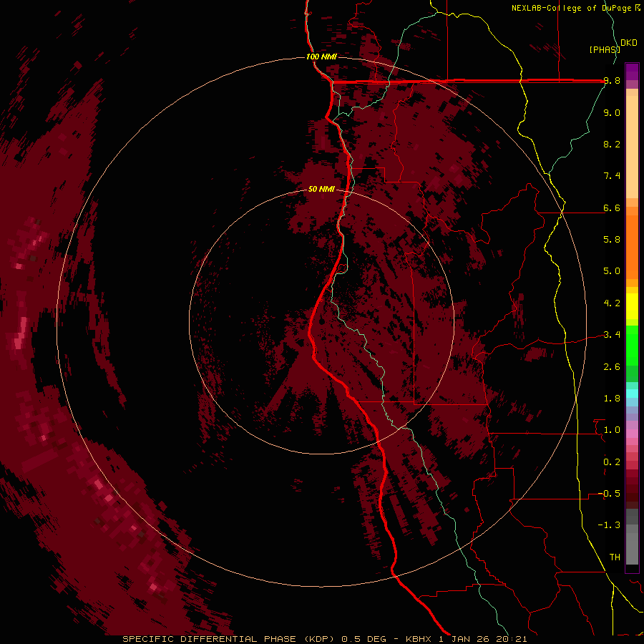Pick the 2.6 legend value

[x=612, y=367]
